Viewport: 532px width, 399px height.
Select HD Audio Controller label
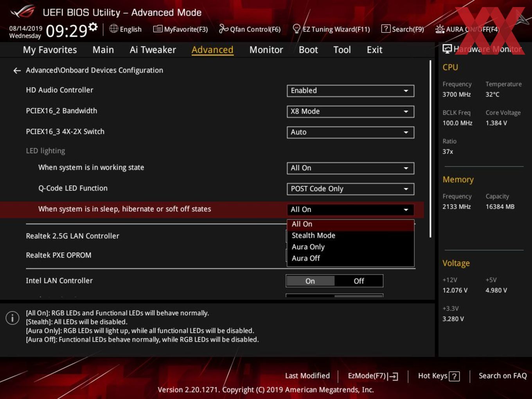coord(59,90)
